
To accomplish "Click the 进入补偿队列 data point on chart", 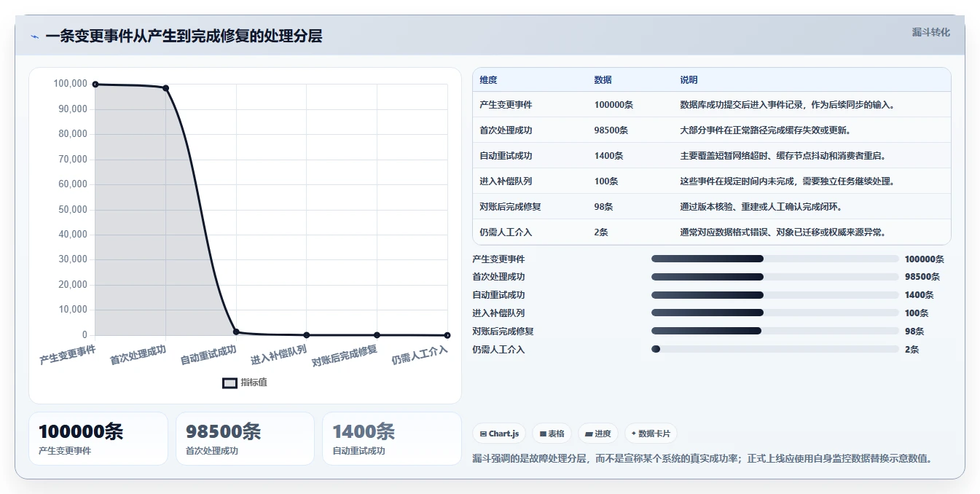I will 306,335.
